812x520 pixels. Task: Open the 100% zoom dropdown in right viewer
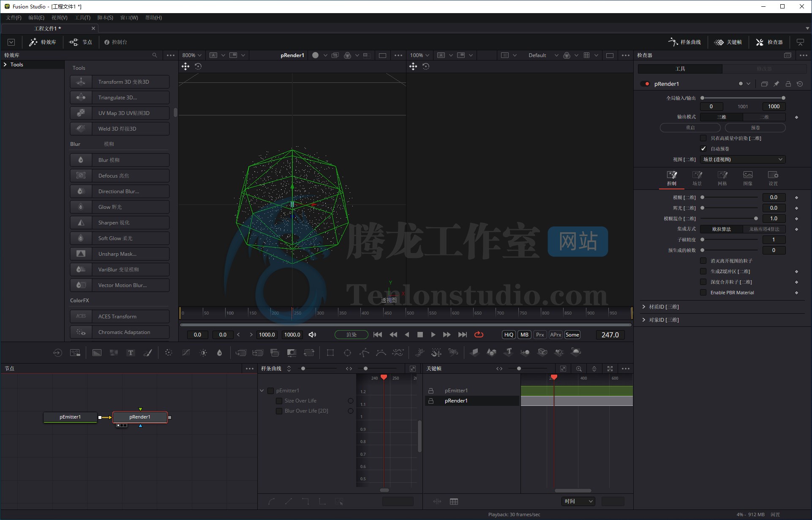tap(420, 55)
